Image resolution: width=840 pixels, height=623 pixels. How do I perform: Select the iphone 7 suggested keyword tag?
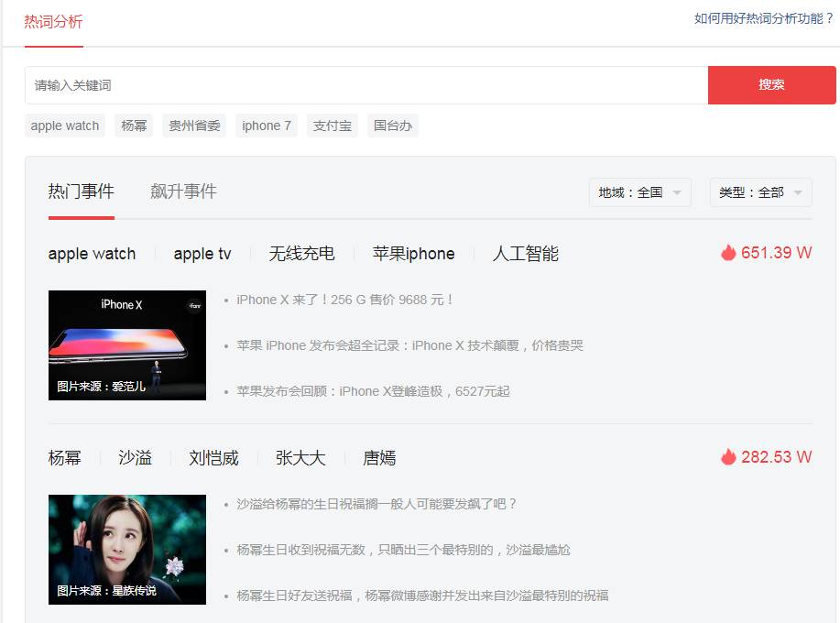267,126
